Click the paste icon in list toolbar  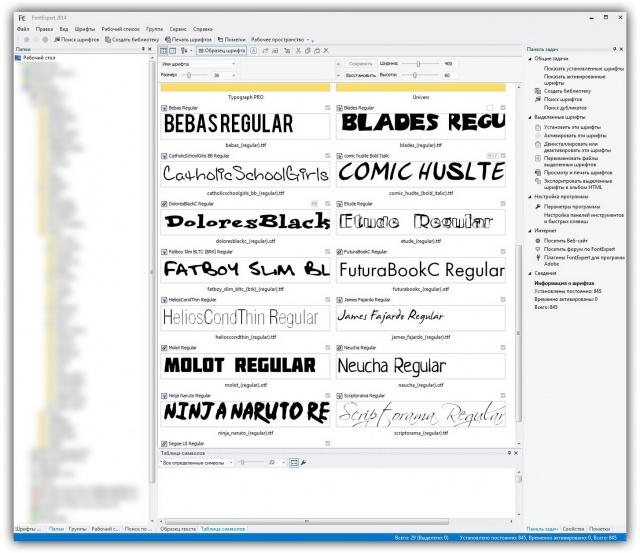click(x=317, y=51)
